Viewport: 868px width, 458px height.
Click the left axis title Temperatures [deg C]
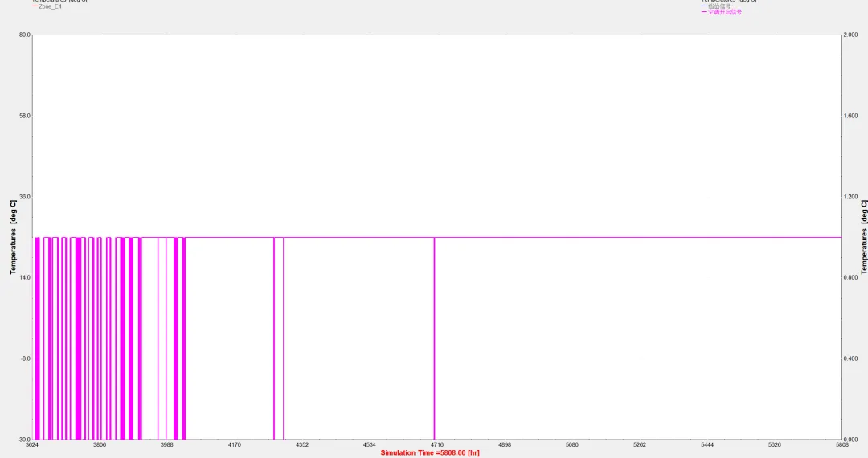click(13, 237)
